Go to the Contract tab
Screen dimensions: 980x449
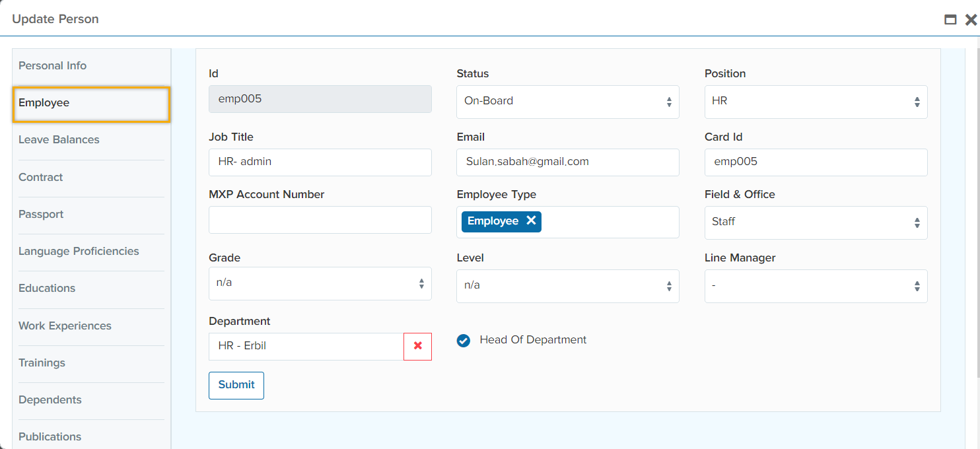tap(41, 178)
